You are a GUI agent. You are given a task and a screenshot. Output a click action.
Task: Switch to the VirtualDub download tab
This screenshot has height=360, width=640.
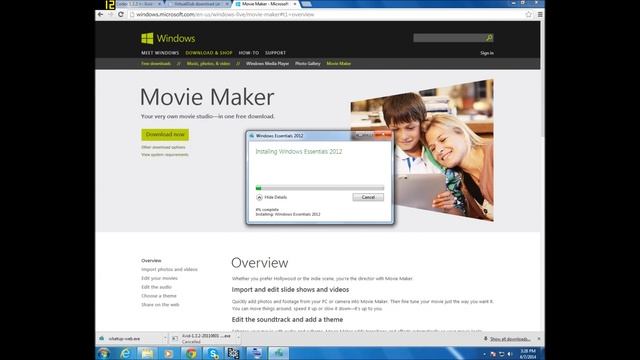199,4
